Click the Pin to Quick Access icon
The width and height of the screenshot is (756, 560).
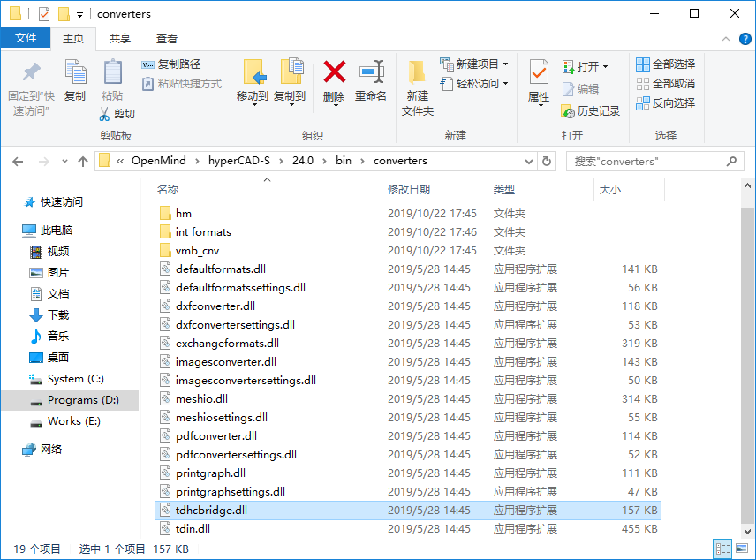click(x=32, y=72)
